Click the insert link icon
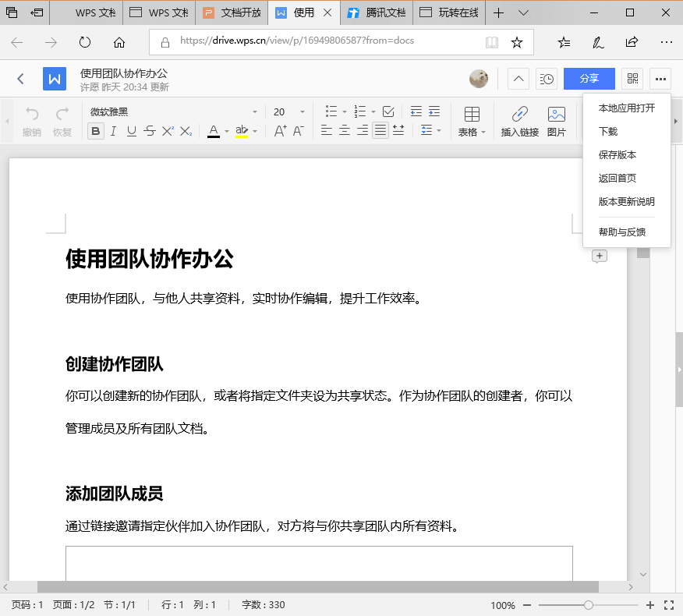683x616 pixels. point(519,114)
